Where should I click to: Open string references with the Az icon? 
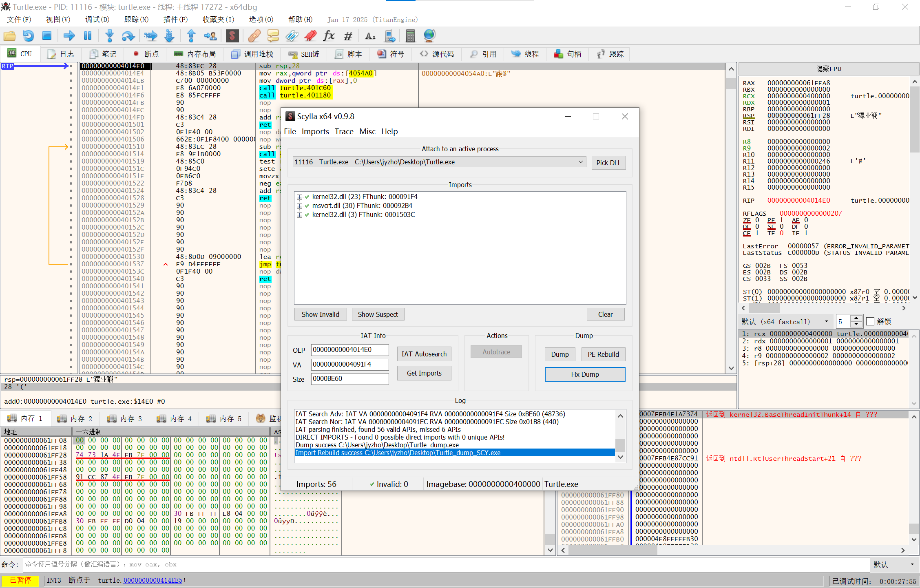[370, 36]
